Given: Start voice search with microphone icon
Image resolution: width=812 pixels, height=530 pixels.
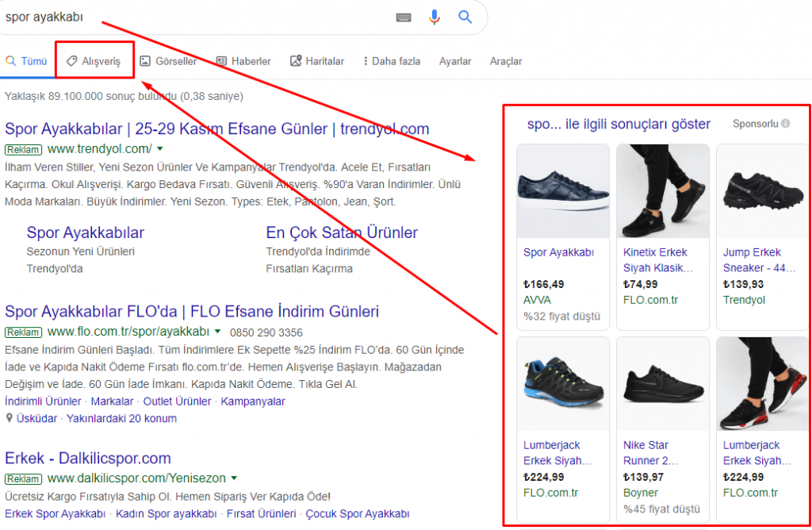Looking at the screenshot, I should coord(434,17).
